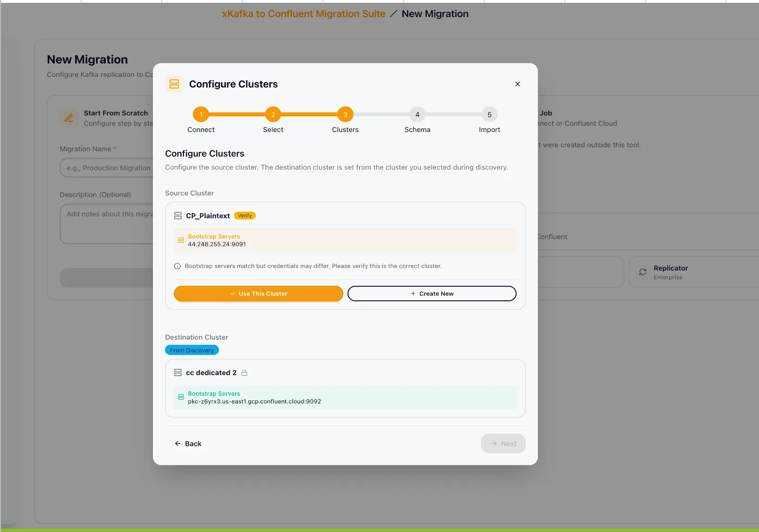Screen dimensions: 759x532
Task: Click the lock icon beside cc dedicated 2
Action: coord(245,373)
